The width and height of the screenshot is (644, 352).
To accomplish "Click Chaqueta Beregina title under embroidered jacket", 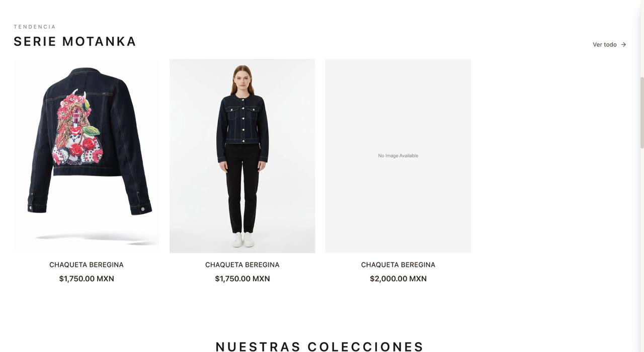I will (x=87, y=265).
